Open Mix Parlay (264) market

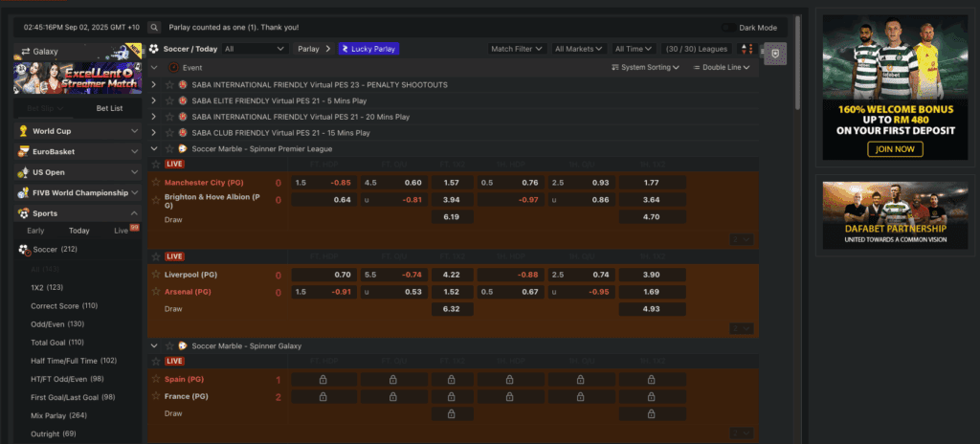coord(58,416)
